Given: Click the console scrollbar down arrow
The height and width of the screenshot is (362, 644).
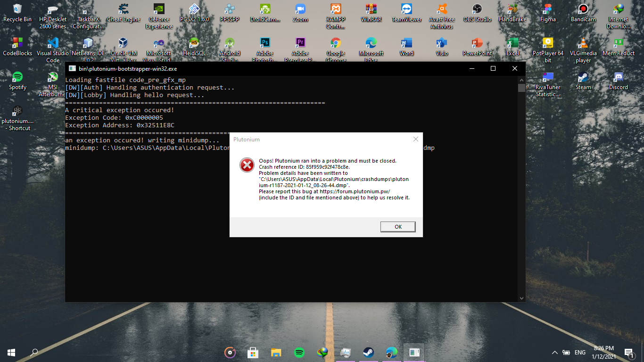Looking at the screenshot, I should coord(521,298).
